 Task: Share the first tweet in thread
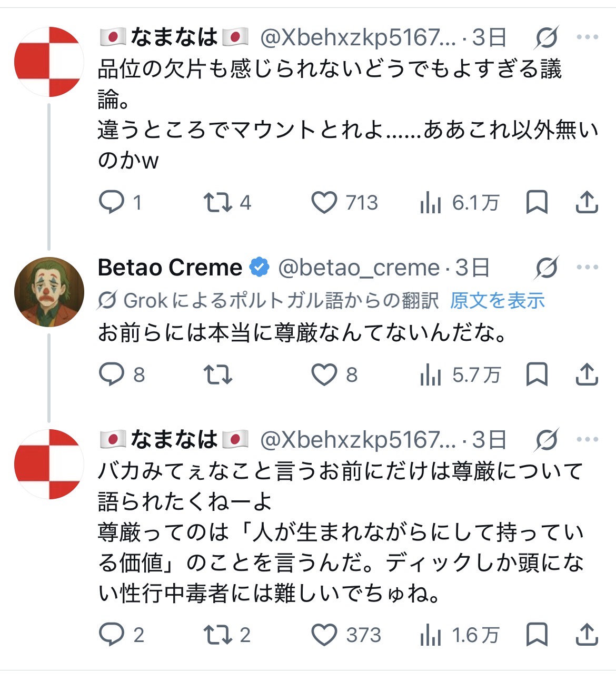587,202
